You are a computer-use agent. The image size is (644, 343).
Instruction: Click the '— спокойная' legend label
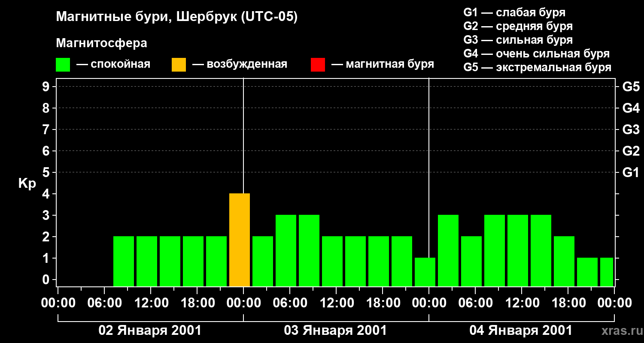tap(113, 64)
